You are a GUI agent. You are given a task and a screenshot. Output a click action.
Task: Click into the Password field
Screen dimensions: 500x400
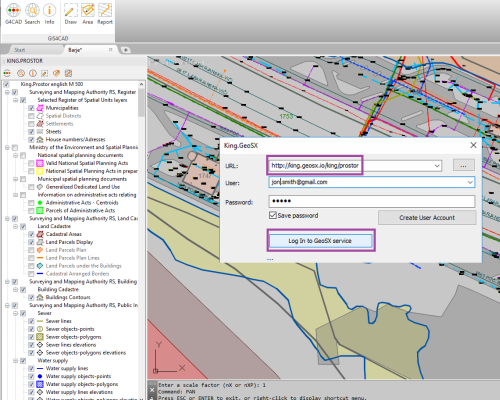(x=372, y=201)
